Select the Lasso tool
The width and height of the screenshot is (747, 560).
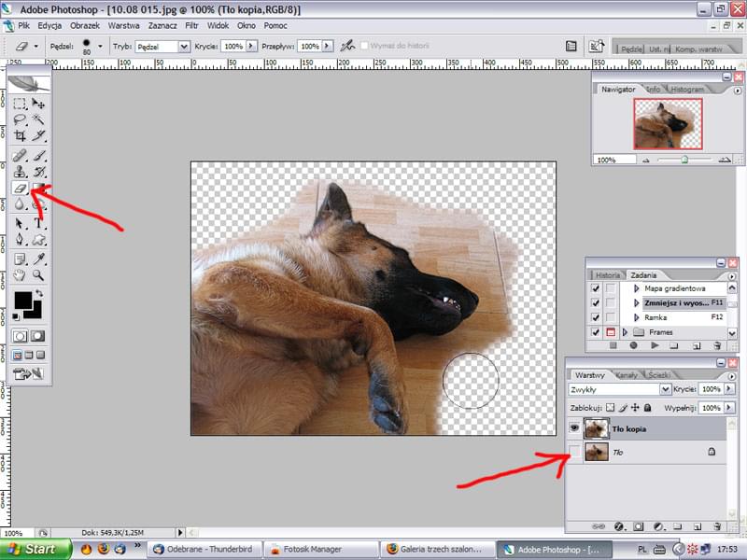pos(20,119)
